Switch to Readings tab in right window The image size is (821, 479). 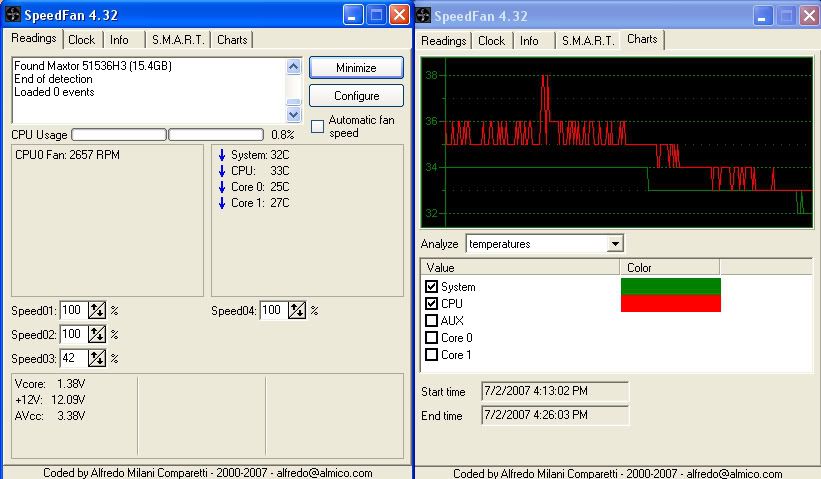click(x=443, y=41)
